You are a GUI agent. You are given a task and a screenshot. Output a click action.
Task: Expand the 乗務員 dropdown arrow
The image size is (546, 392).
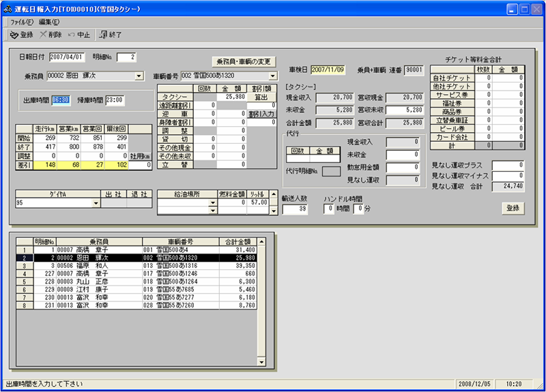[139, 76]
